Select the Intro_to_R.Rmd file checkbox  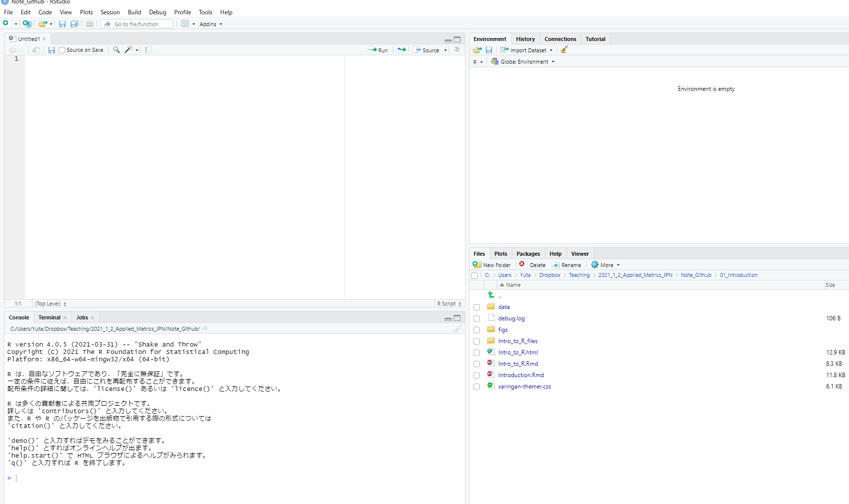tap(476, 364)
